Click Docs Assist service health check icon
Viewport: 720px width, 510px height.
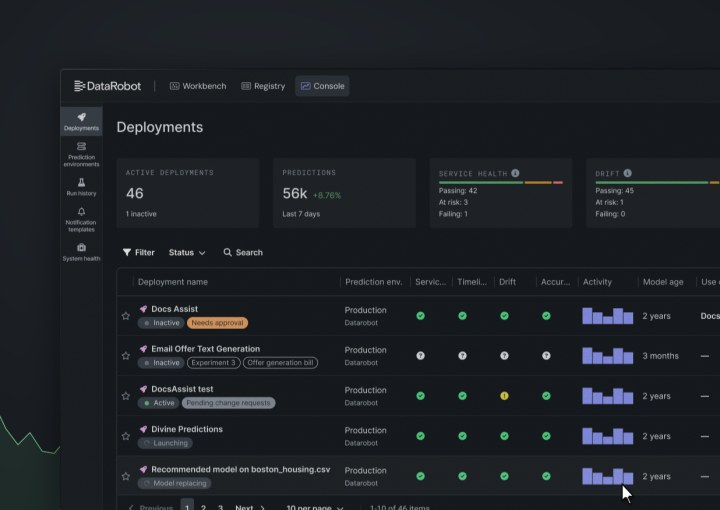click(x=420, y=316)
